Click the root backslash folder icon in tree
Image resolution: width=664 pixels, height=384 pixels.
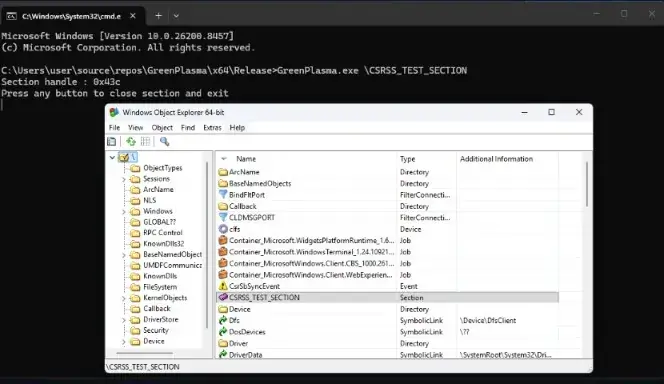tap(124, 157)
